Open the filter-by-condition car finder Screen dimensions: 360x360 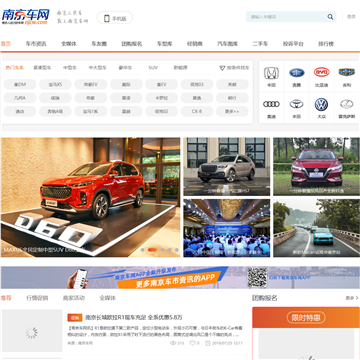pos(234,68)
